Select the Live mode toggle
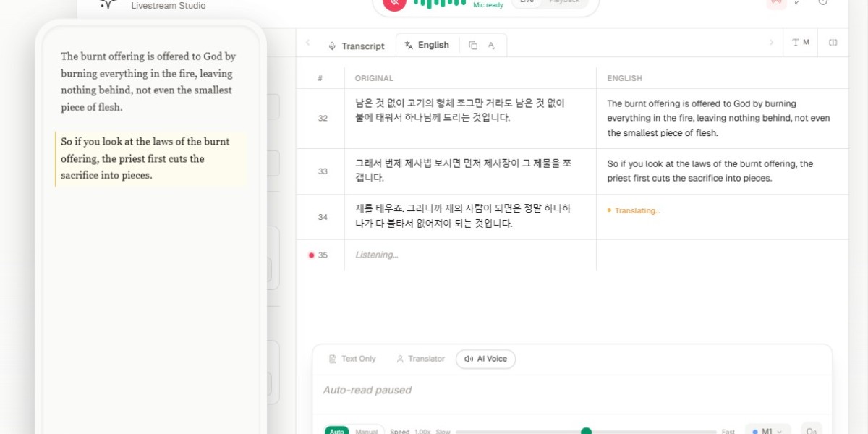Viewport: 868px width, 434px height. (x=527, y=2)
